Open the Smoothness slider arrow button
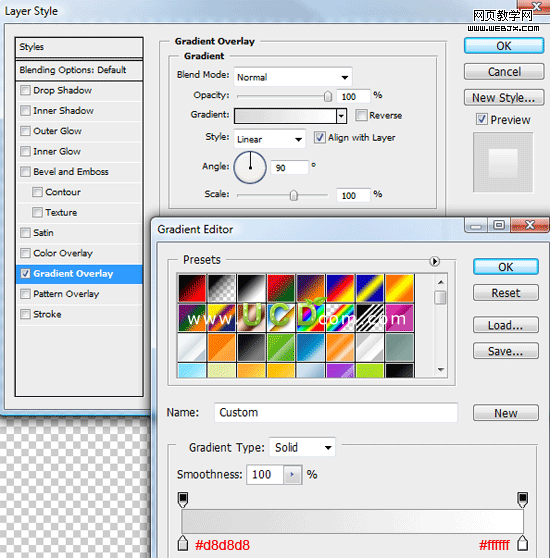 click(x=292, y=474)
